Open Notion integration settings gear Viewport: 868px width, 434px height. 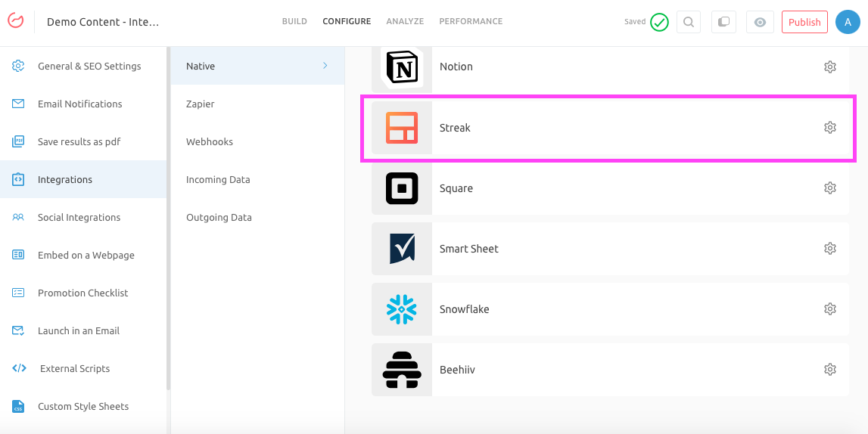click(x=830, y=67)
